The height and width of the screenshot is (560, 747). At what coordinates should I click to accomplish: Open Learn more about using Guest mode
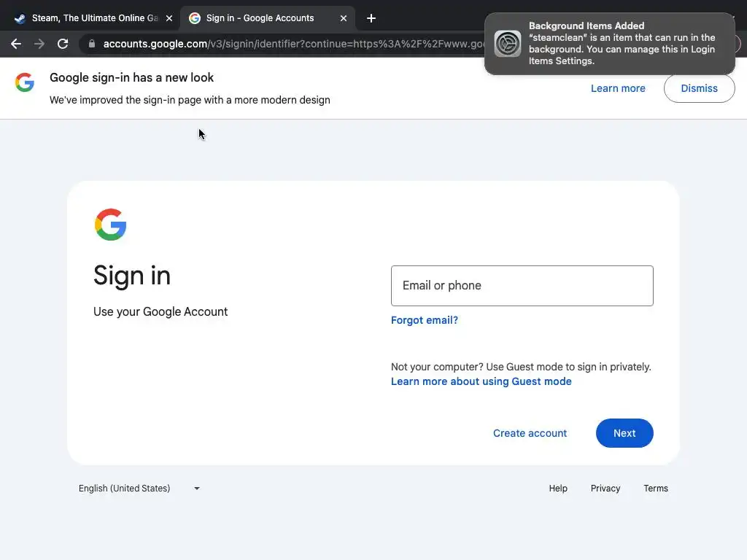pos(481,381)
